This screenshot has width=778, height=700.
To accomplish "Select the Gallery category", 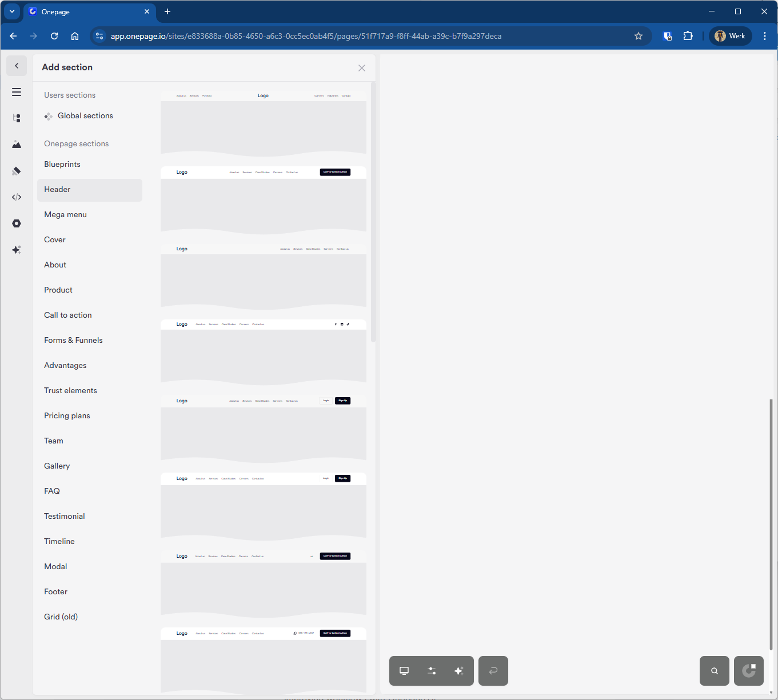I will point(90,466).
